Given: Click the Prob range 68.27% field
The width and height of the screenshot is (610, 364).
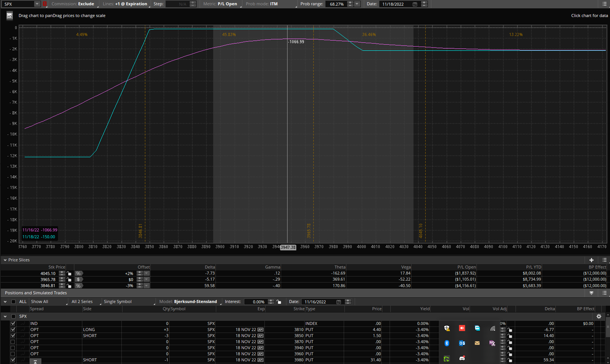Looking at the screenshot, I should pyautogui.click(x=336, y=4).
